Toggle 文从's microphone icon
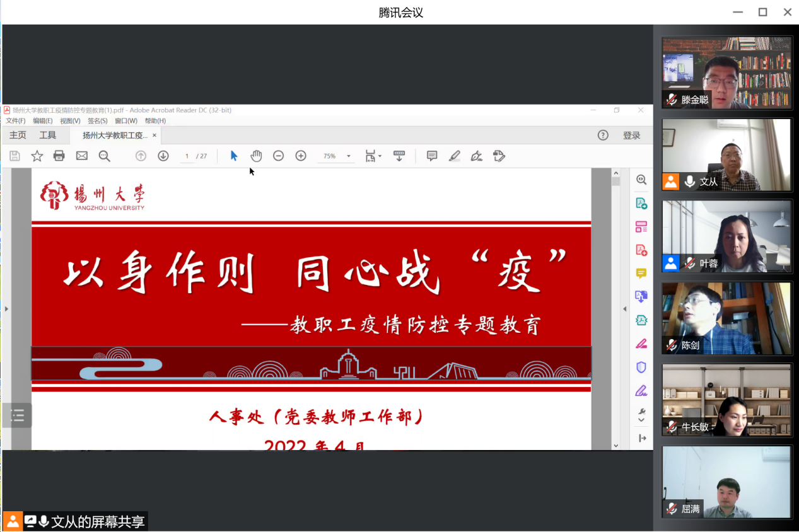 pyautogui.click(x=690, y=182)
